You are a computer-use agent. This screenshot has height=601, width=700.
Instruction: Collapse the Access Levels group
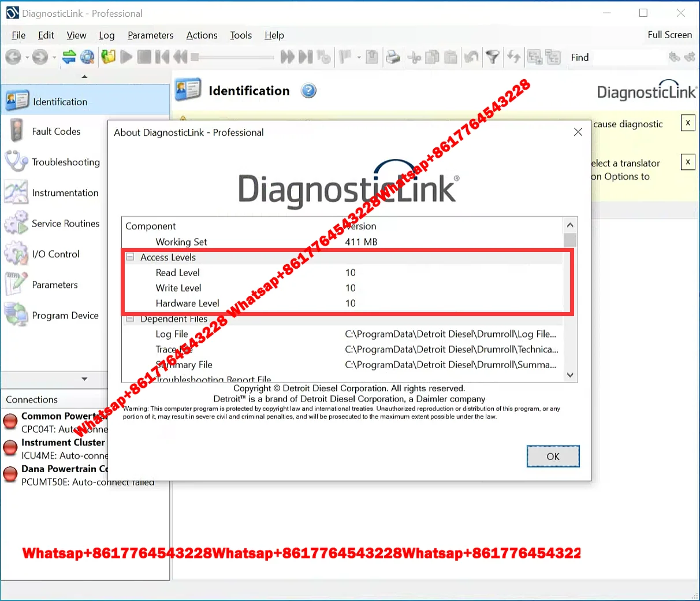point(130,257)
